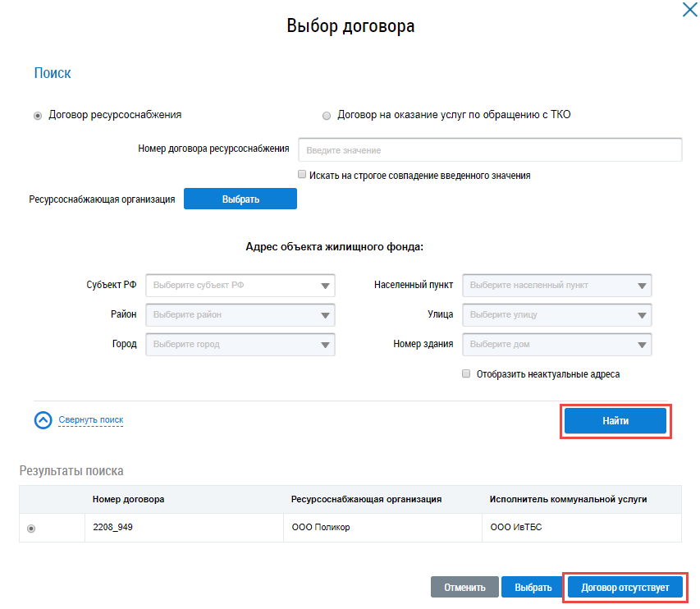Click the Найти search button
Screen dimensions: 700x609
click(x=615, y=420)
